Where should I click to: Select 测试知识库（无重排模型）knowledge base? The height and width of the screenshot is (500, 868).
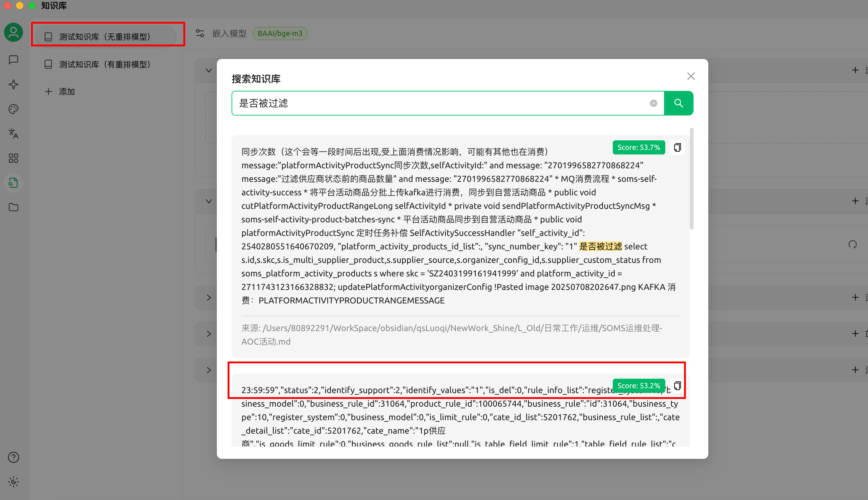pos(106,37)
